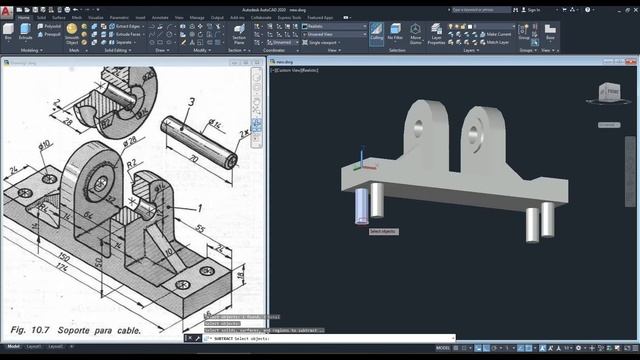640x360 pixels.
Task: Open the Realistic visual style dropdown
Action: click(x=334, y=26)
